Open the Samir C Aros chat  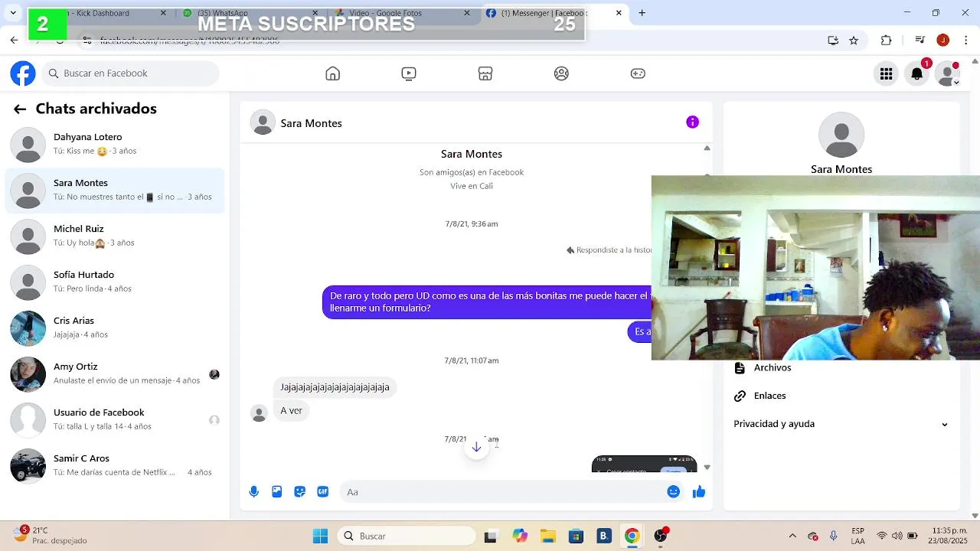coord(115,465)
